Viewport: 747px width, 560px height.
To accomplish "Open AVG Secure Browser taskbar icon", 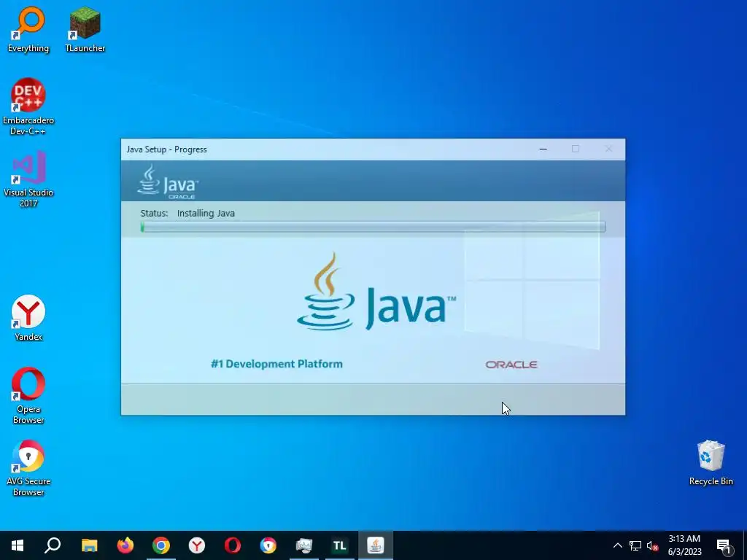I will [268, 545].
